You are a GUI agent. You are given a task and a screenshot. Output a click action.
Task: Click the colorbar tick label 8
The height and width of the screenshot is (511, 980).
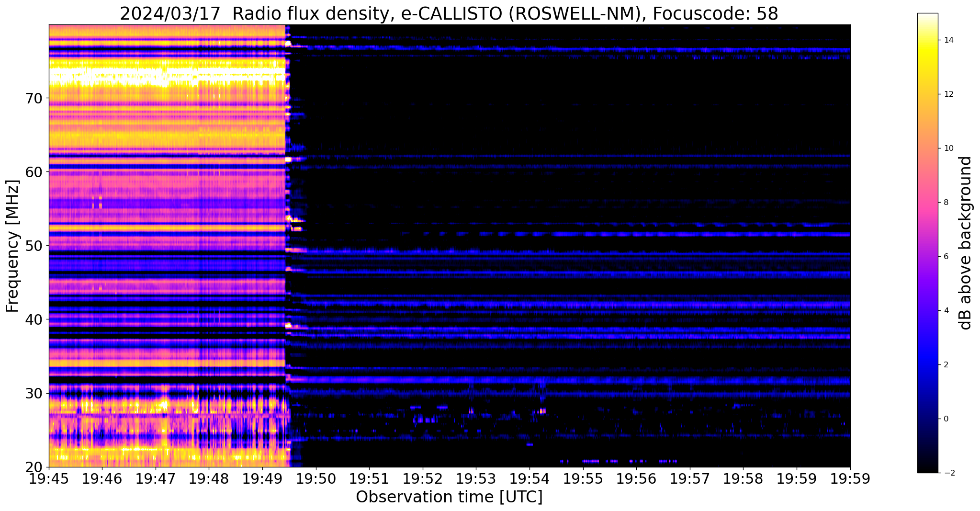[945, 202]
